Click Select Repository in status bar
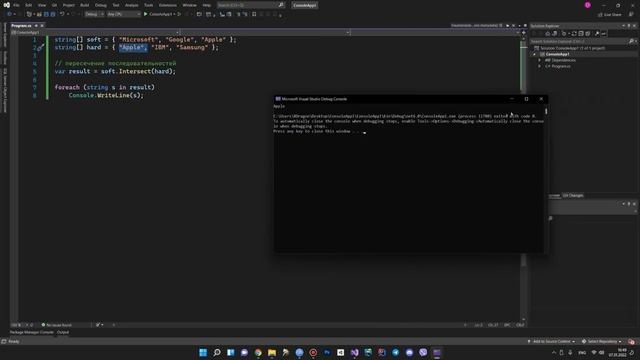The width and height of the screenshot is (640, 360). pyautogui.click(x=602, y=342)
